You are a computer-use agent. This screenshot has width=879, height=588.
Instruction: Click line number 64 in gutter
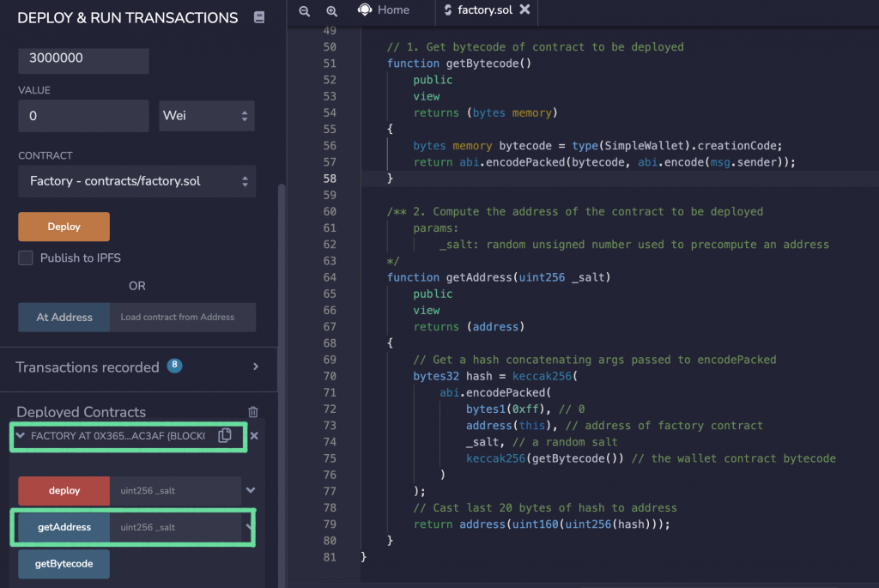330,277
